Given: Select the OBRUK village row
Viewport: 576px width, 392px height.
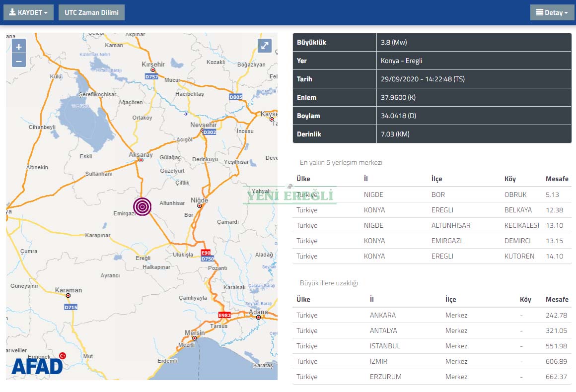Looking at the screenshot, I should 432,195.
